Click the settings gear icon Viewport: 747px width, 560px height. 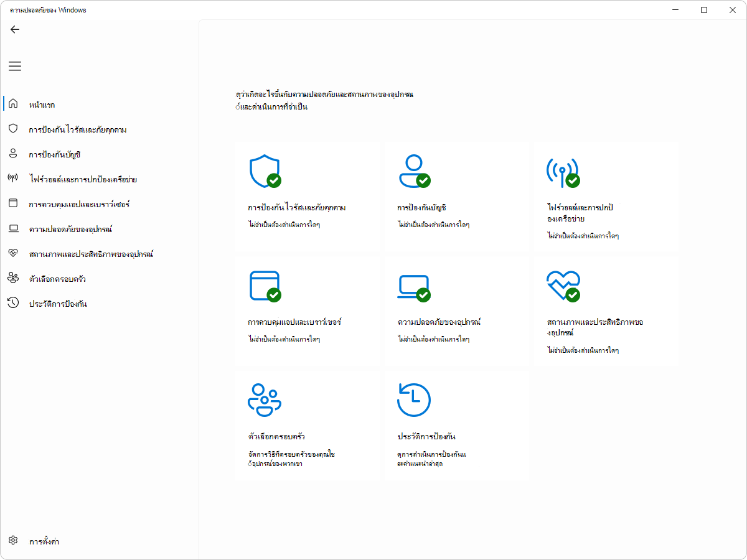click(x=14, y=541)
